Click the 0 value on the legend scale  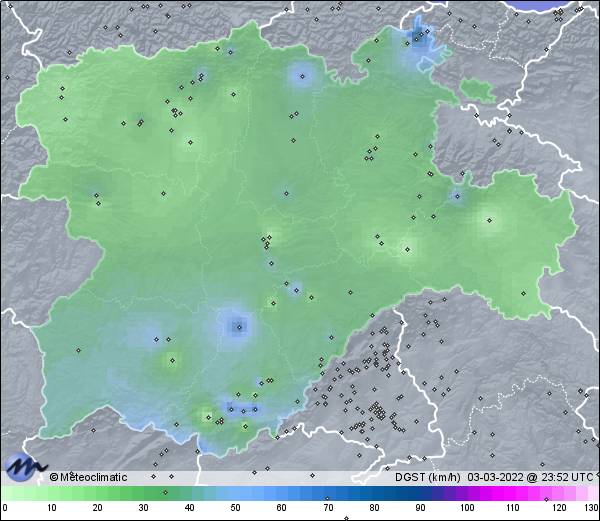pyautogui.click(x=5, y=508)
